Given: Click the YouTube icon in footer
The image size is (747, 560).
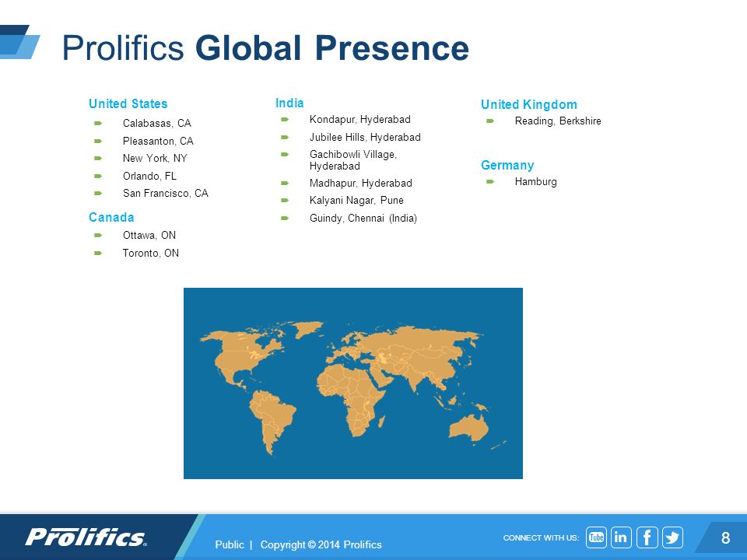Looking at the screenshot, I should click(596, 537).
